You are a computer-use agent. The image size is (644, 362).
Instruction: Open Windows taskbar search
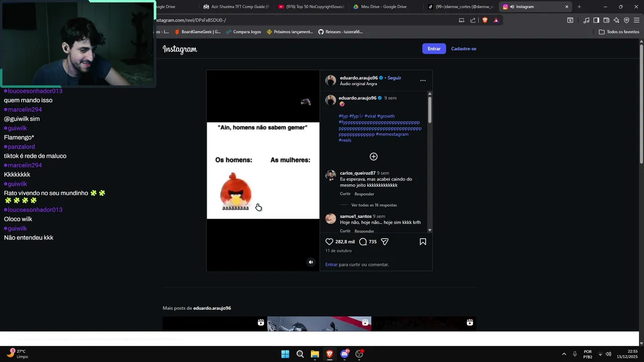(x=300, y=354)
